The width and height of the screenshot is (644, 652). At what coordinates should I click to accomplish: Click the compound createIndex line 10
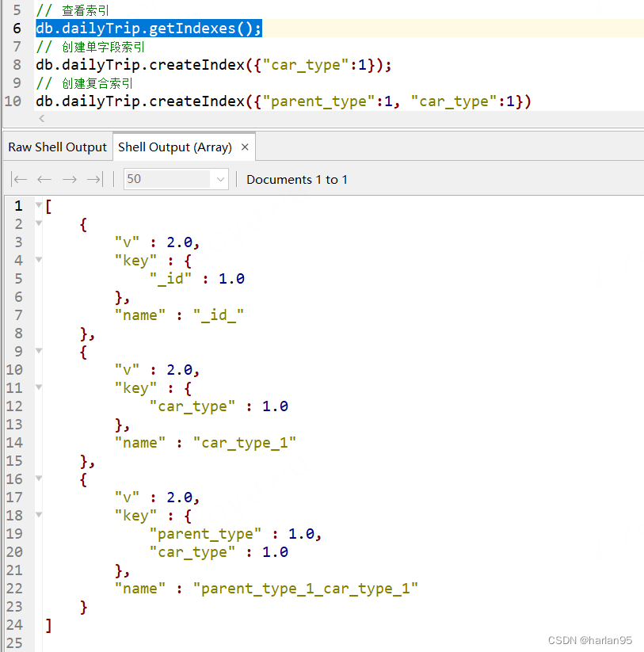(284, 101)
